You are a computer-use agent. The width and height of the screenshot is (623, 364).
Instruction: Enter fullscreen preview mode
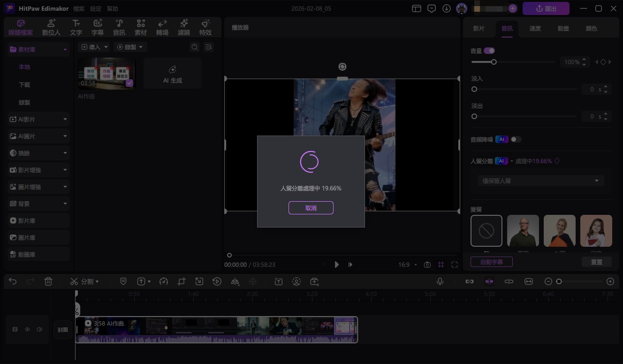454,265
